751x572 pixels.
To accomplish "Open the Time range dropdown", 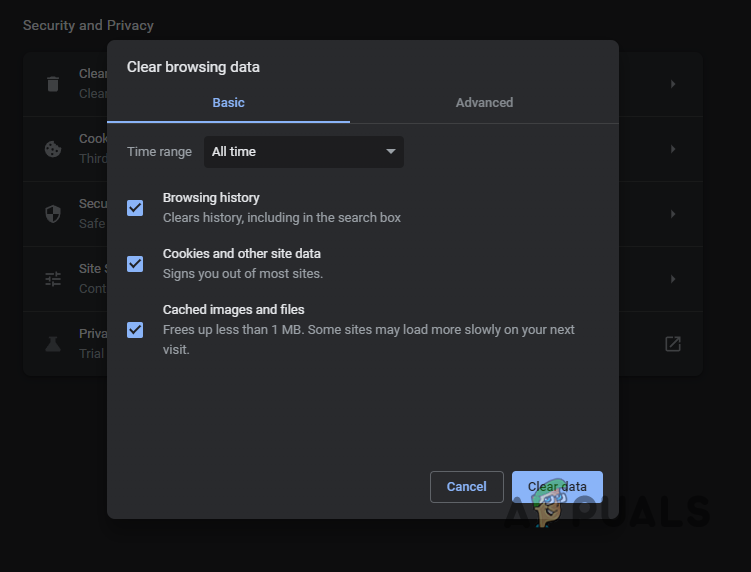I will [304, 152].
